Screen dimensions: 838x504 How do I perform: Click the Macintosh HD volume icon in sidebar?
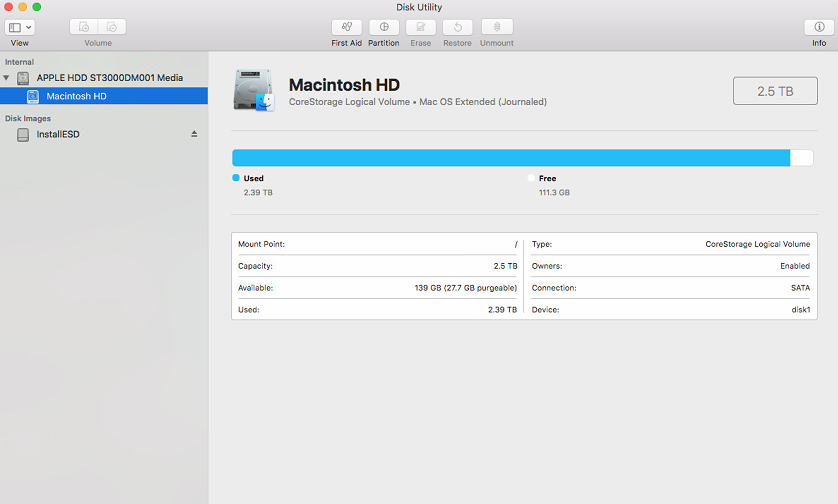tap(33, 96)
